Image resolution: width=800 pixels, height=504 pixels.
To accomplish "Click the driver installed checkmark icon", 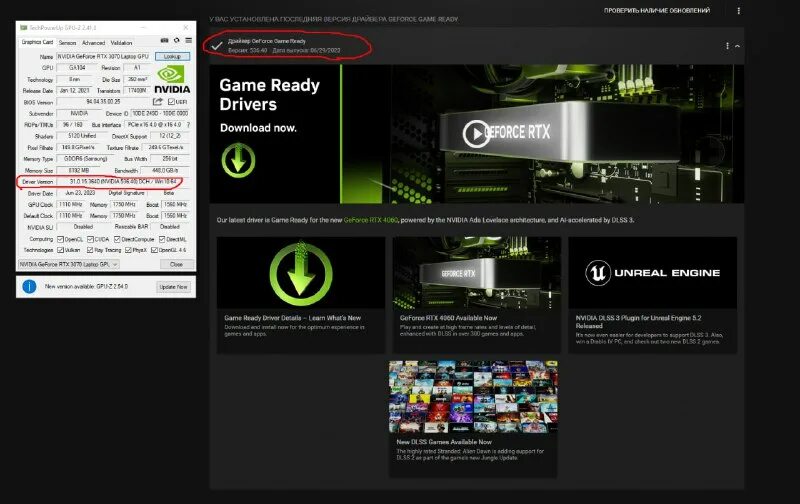I will pyautogui.click(x=217, y=46).
